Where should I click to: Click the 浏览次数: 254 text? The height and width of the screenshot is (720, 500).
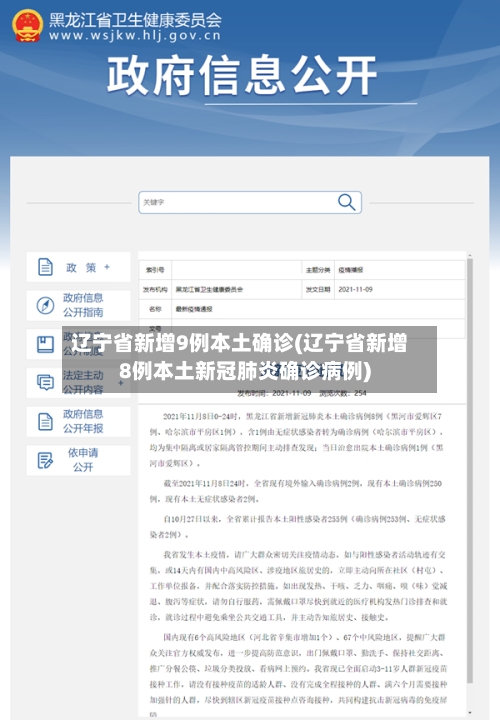343,393
